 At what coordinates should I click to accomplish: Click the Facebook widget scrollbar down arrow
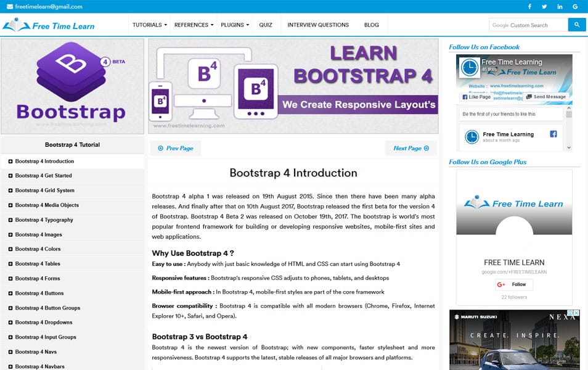(569, 148)
